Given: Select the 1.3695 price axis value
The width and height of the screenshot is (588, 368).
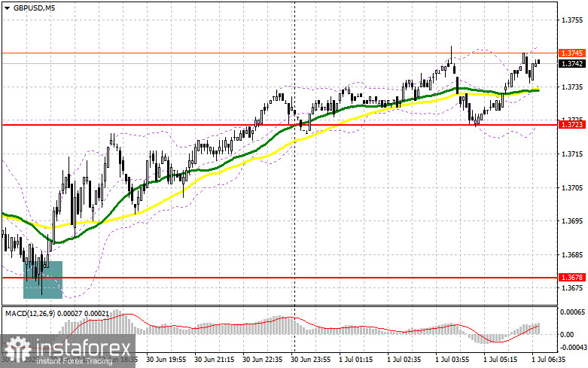Looking at the screenshot, I should click(x=573, y=221).
